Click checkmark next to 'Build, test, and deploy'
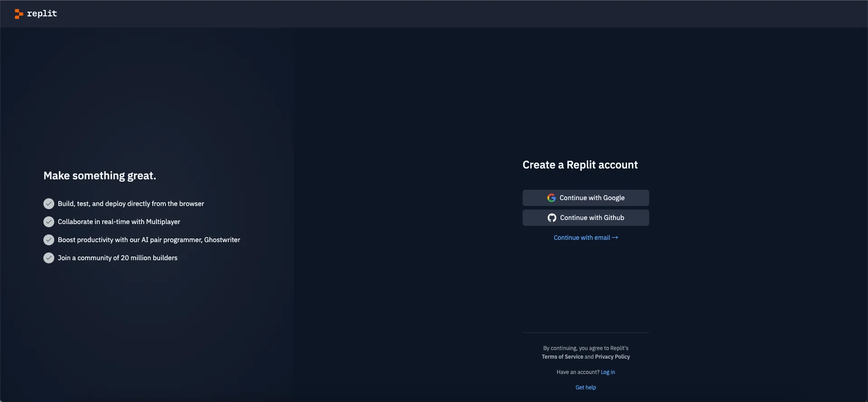This screenshot has height=402, width=868. click(49, 204)
